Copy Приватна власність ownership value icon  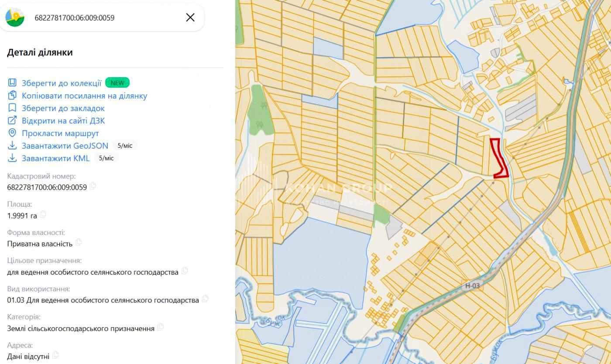point(79,243)
